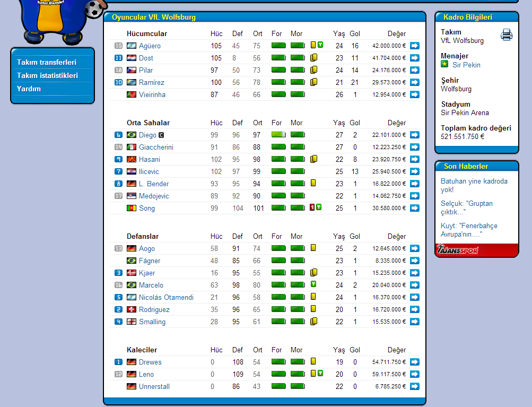The image size is (532, 407).
Task: Click the blue arrow in Diego's row
Action: click(415, 135)
